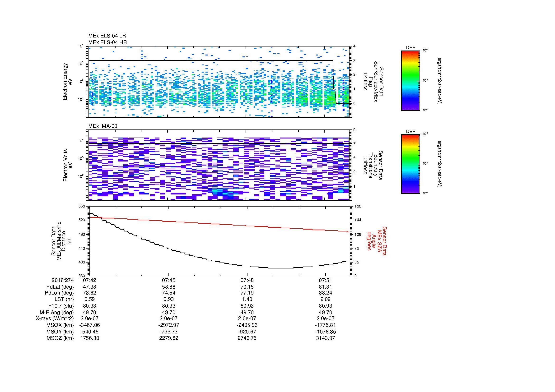Screen dimensions: 555x392
Task: Click the 'PdLon (deg)' row label
Action: coord(59,293)
